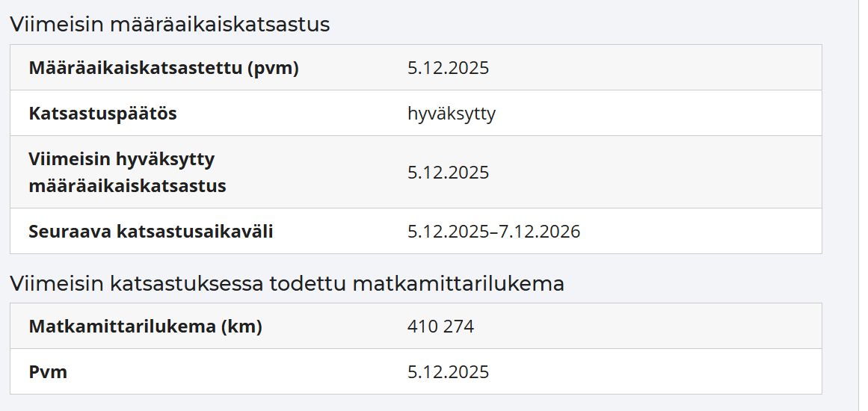The height and width of the screenshot is (411, 868).
Task: Select the 'Matkamittarilukema (km)' row label
Action: point(146,327)
